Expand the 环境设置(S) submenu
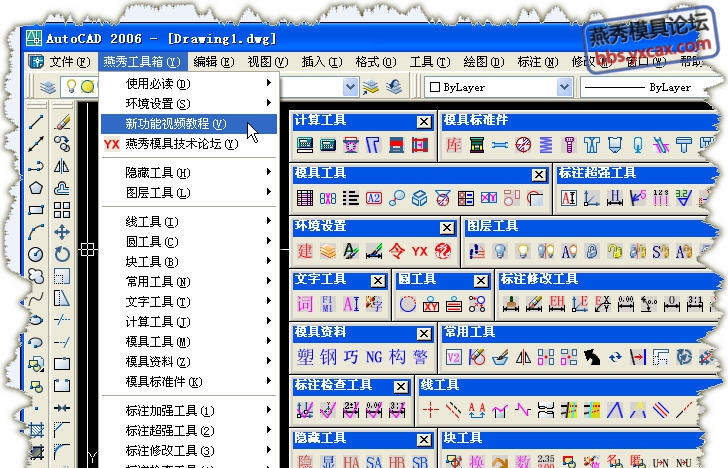This screenshot has width=728, height=468. (189, 104)
